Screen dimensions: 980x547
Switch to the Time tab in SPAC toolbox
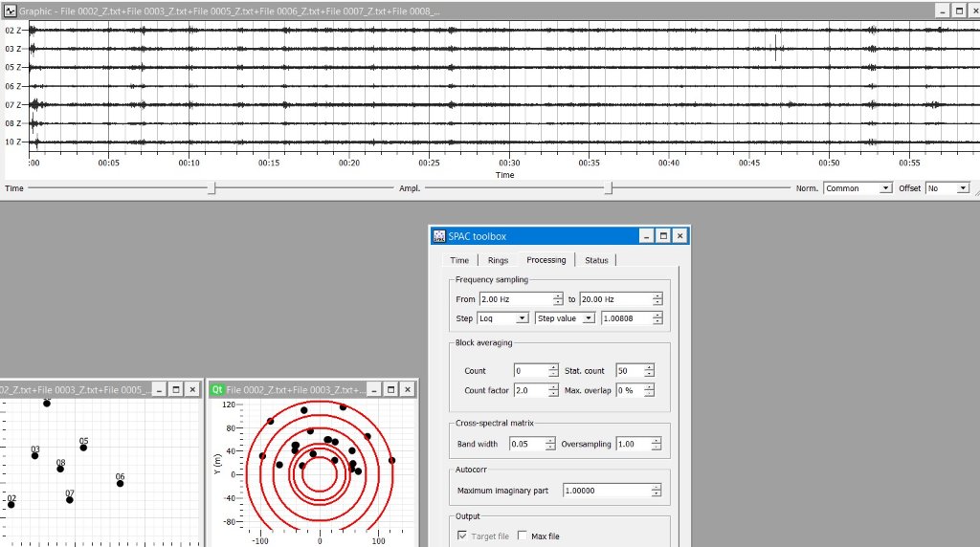pos(459,260)
